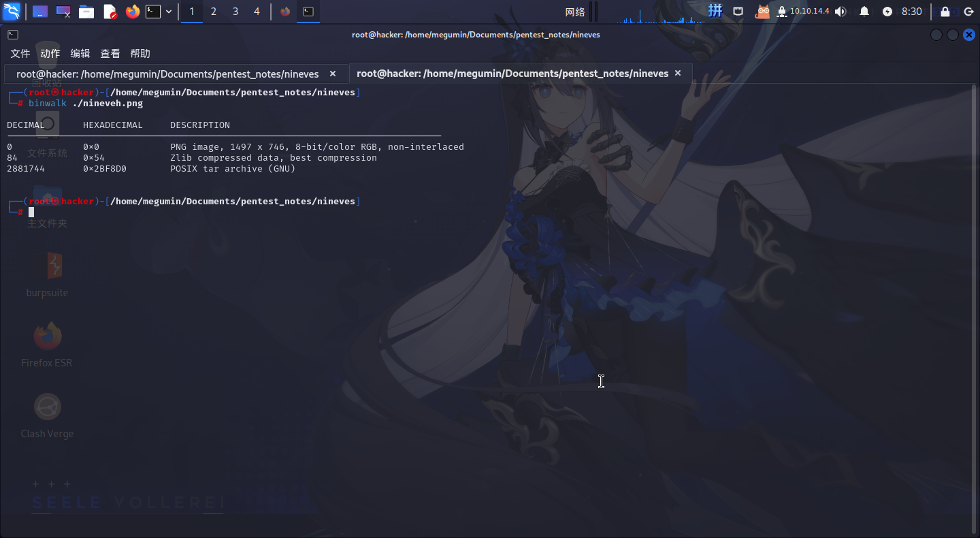This screenshot has height=538, width=980.
Task: Click the decimal offset 2881744
Action: pyautogui.click(x=26, y=169)
